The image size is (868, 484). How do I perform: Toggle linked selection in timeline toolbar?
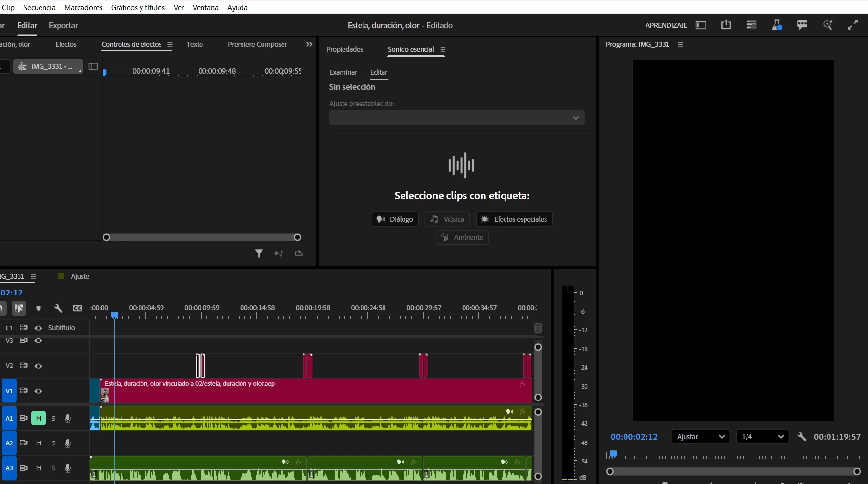tap(19, 308)
